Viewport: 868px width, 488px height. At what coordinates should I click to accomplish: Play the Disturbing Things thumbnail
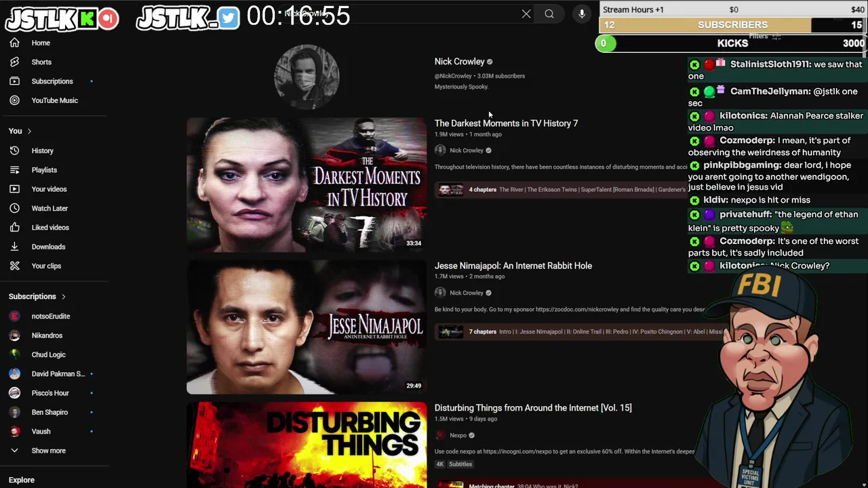[307, 445]
